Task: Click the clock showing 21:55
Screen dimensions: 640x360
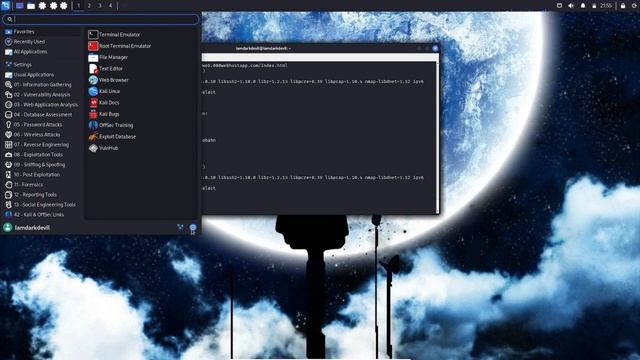Action: tap(606, 6)
